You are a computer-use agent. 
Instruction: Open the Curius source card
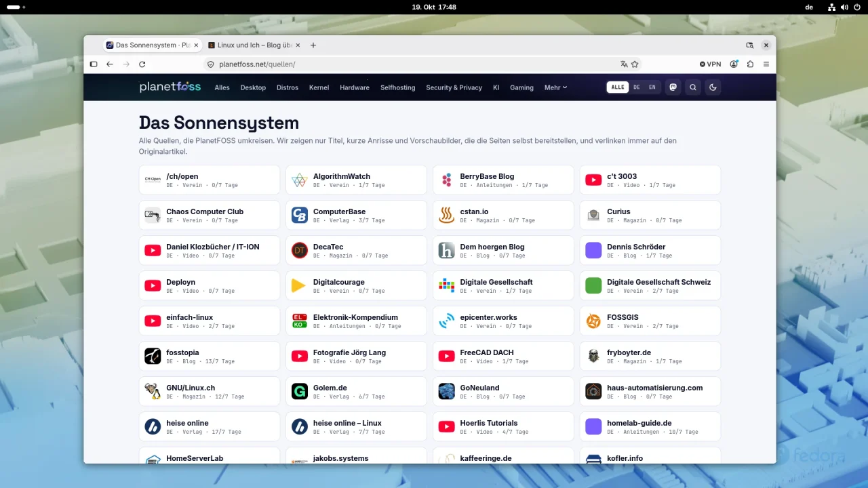pyautogui.click(x=650, y=216)
